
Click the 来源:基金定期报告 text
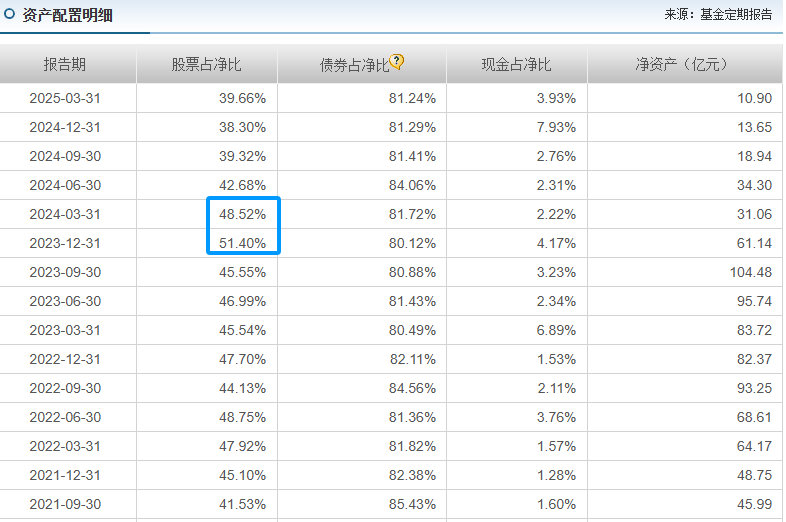(x=718, y=15)
